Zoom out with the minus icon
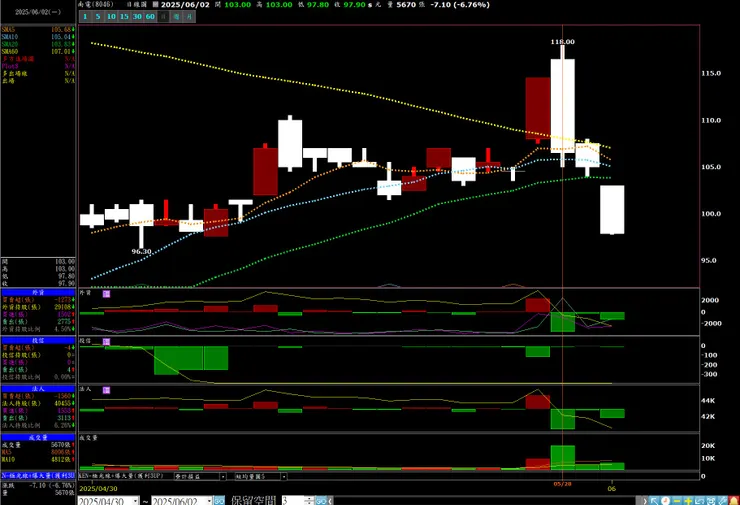Screen dimensions: 740x505 tap(677, 500)
